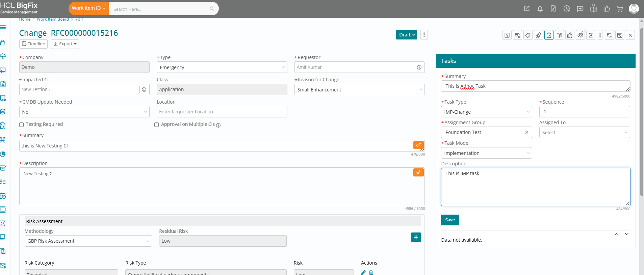Screen dimensions: 644x275
Task: Expand the Type dropdown showing Emergency
Action: pyautogui.click(x=222, y=67)
